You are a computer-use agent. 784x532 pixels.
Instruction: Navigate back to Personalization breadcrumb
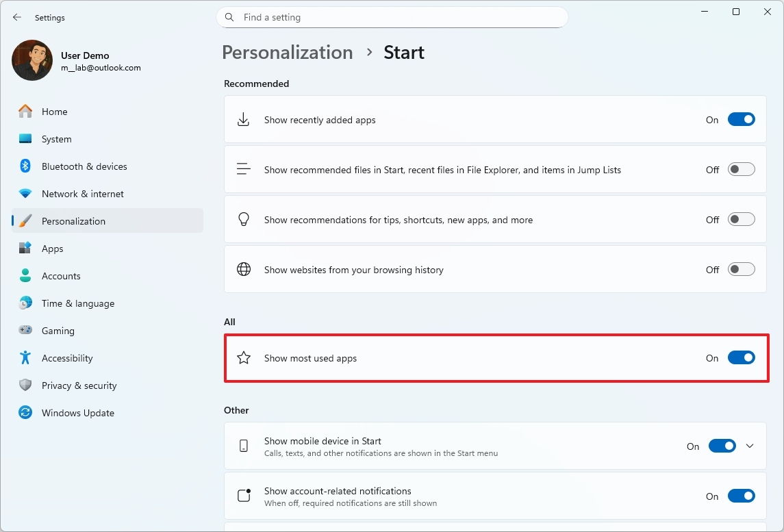coord(288,53)
